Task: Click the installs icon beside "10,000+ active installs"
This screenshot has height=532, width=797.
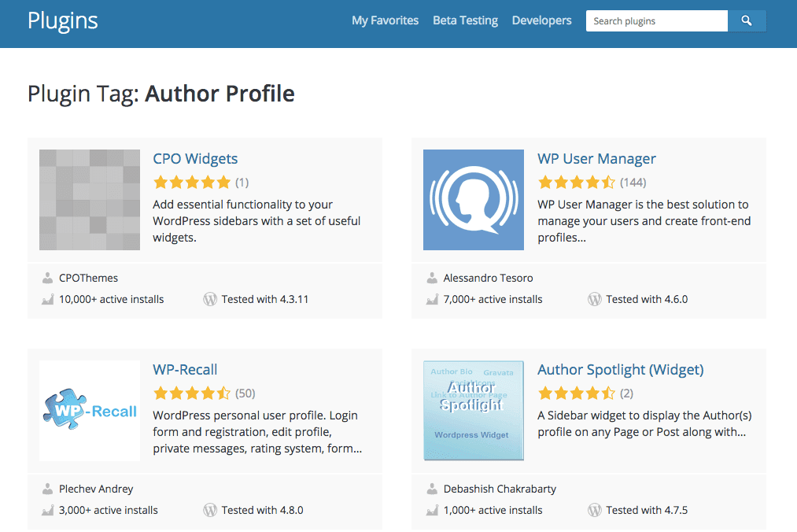Action: 48,299
